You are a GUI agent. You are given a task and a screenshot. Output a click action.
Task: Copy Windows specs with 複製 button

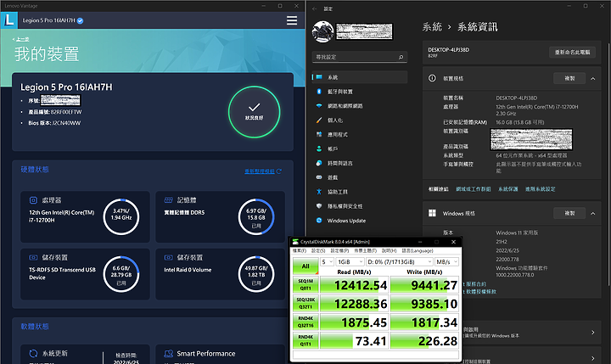coord(569,213)
